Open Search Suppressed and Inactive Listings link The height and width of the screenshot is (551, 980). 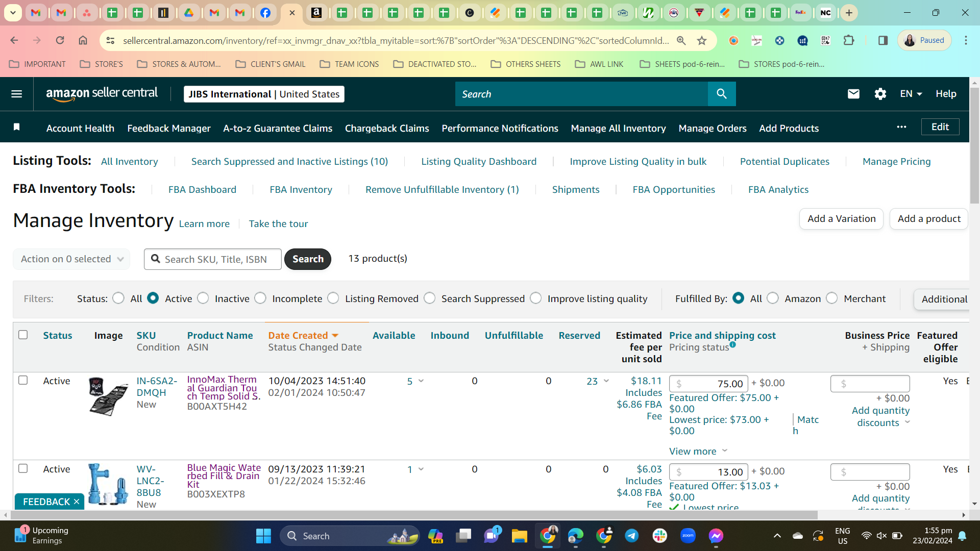click(289, 161)
